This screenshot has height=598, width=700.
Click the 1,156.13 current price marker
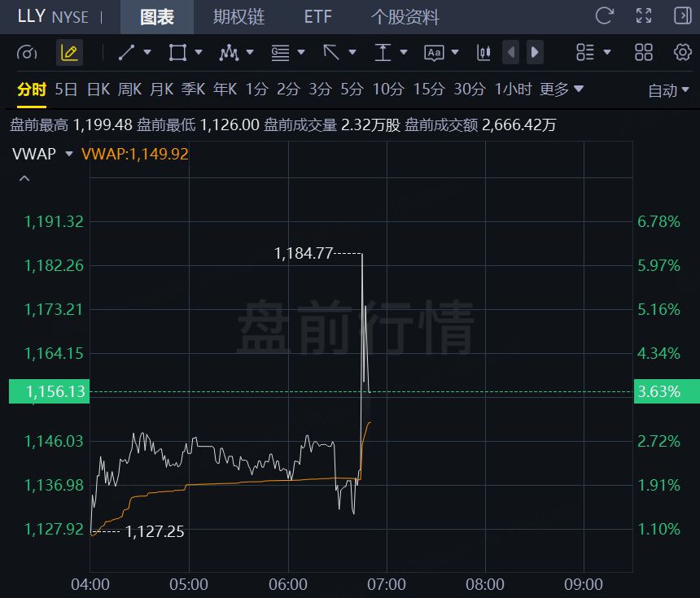pos(49,391)
